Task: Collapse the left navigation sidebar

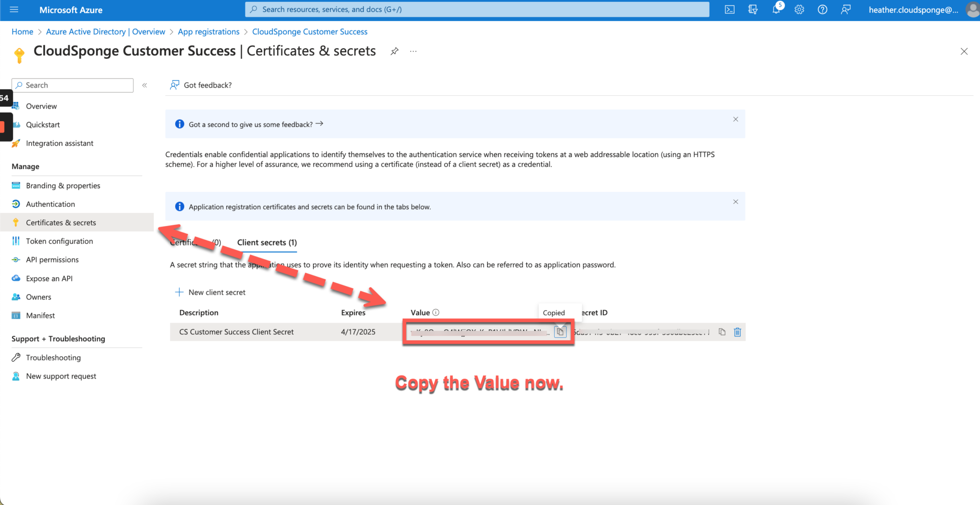Action: [145, 85]
